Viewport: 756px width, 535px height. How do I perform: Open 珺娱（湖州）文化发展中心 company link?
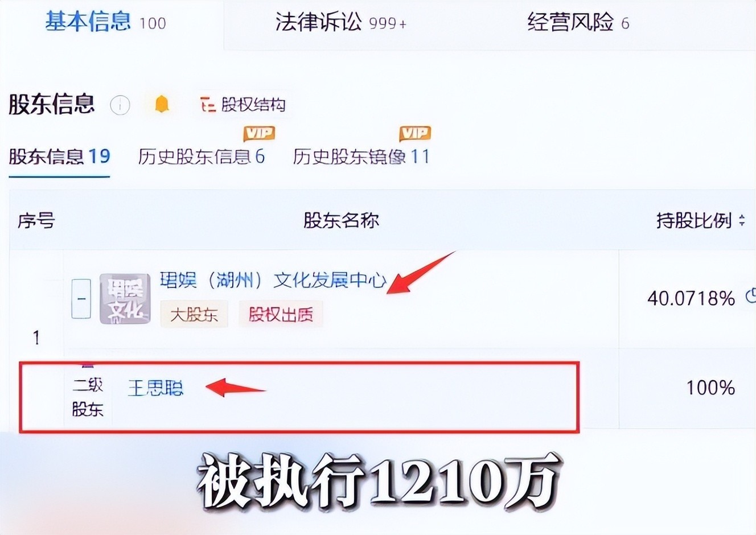tap(273, 280)
